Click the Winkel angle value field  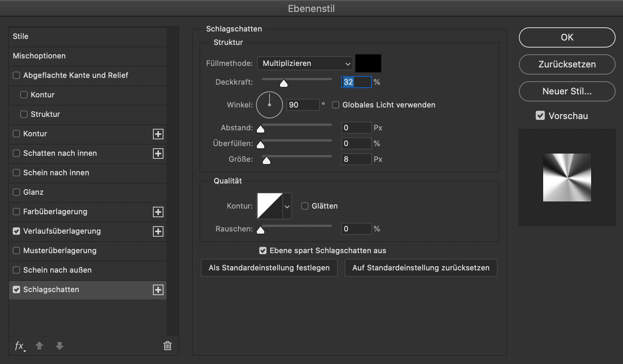(303, 105)
